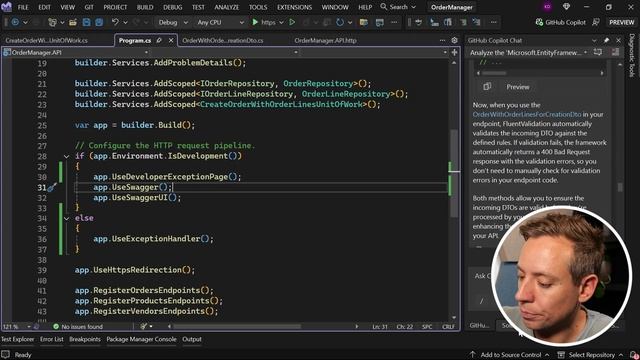Click the send feedback person icon
The width and height of the screenshot is (640, 360).
[x=596, y=22]
